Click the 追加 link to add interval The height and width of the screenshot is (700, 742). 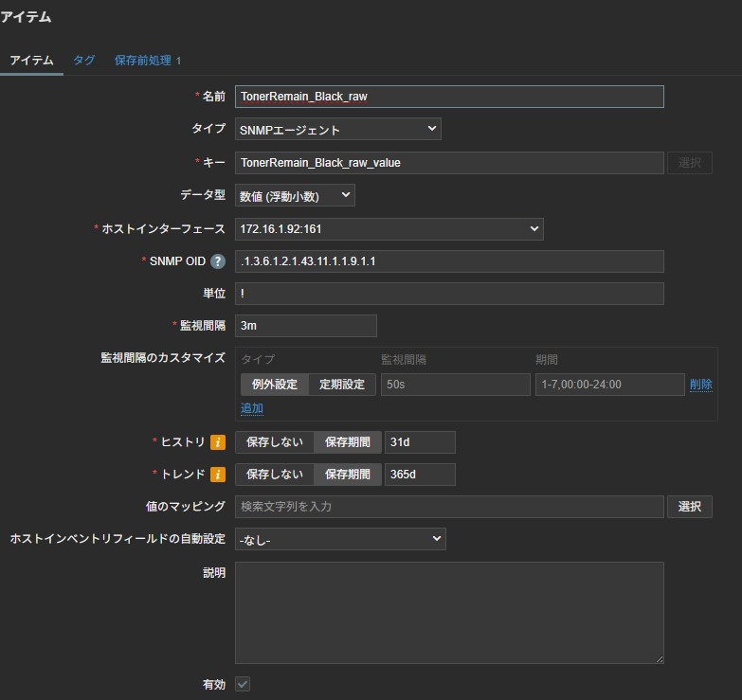click(252, 408)
